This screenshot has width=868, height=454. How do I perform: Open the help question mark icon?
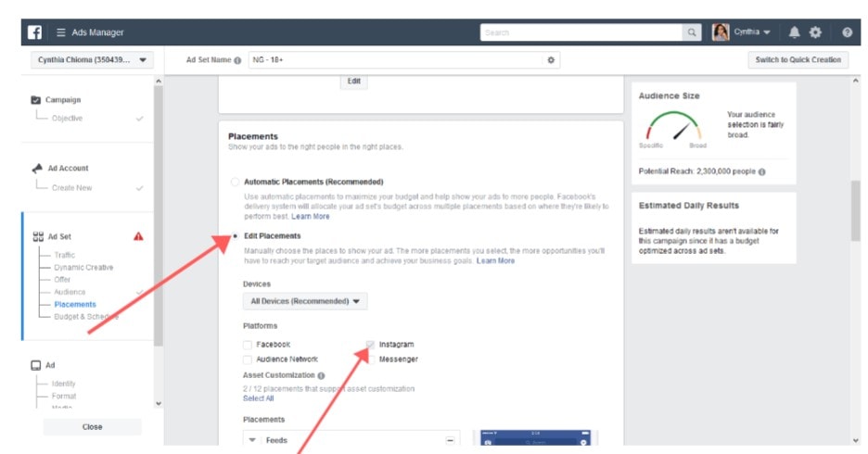847,32
